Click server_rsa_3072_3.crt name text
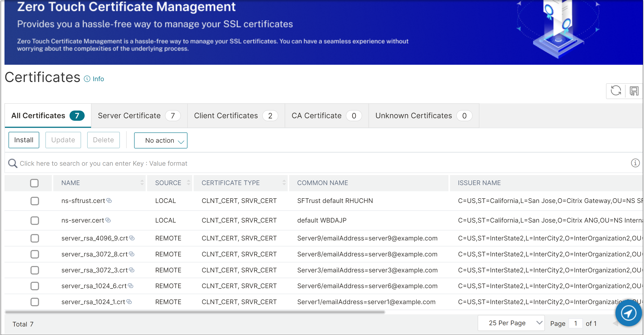Screen dimensions: 644x335 94,270
